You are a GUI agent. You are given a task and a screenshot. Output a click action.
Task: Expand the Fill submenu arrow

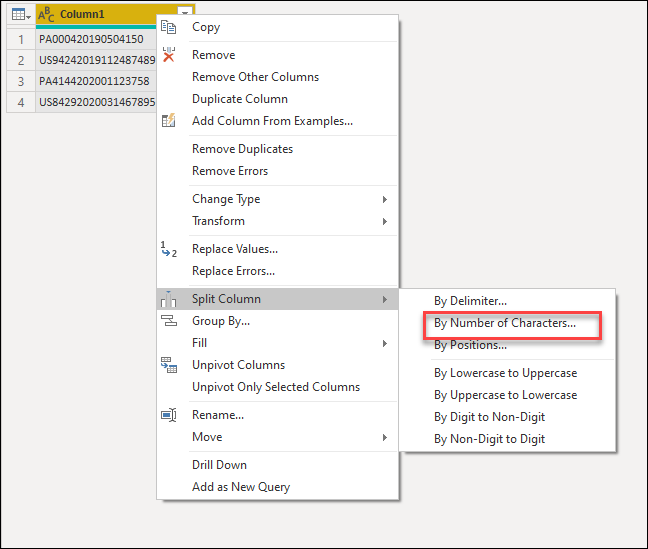pyautogui.click(x=385, y=343)
